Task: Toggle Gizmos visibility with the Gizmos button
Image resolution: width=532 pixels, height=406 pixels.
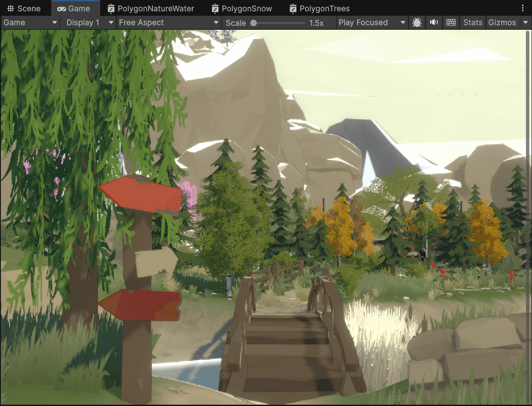Action: [x=502, y=22]
